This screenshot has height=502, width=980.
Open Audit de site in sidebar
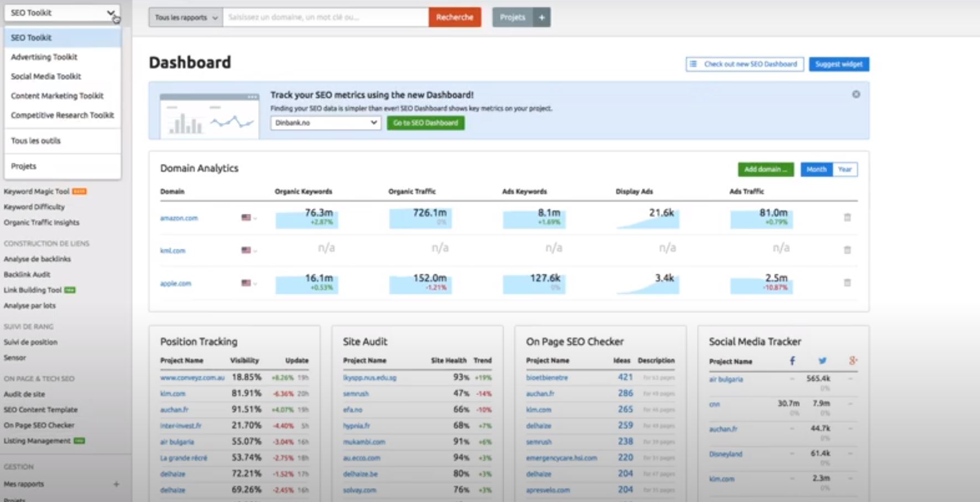pyautogui.click(x=24, y=394)
